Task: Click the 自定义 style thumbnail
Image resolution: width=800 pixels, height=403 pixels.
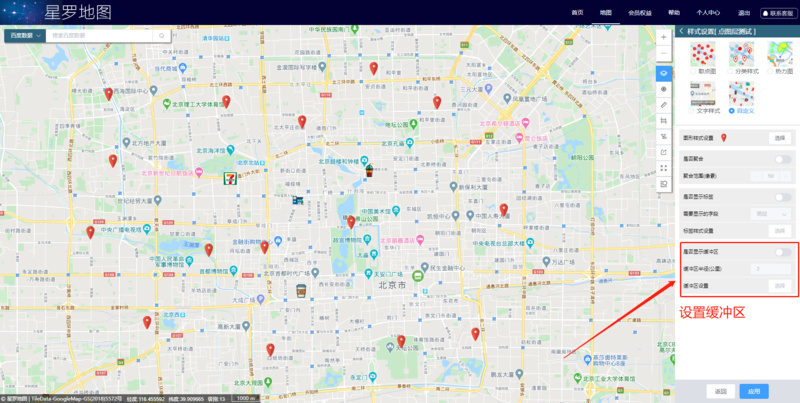Action: point(741,94)
